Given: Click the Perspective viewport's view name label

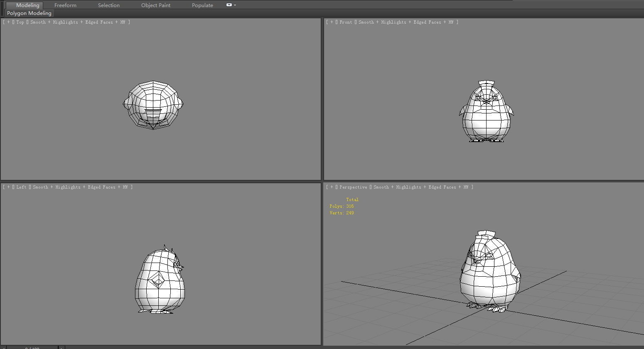Looking at the screenshot, I should click(x=353, y=187).
